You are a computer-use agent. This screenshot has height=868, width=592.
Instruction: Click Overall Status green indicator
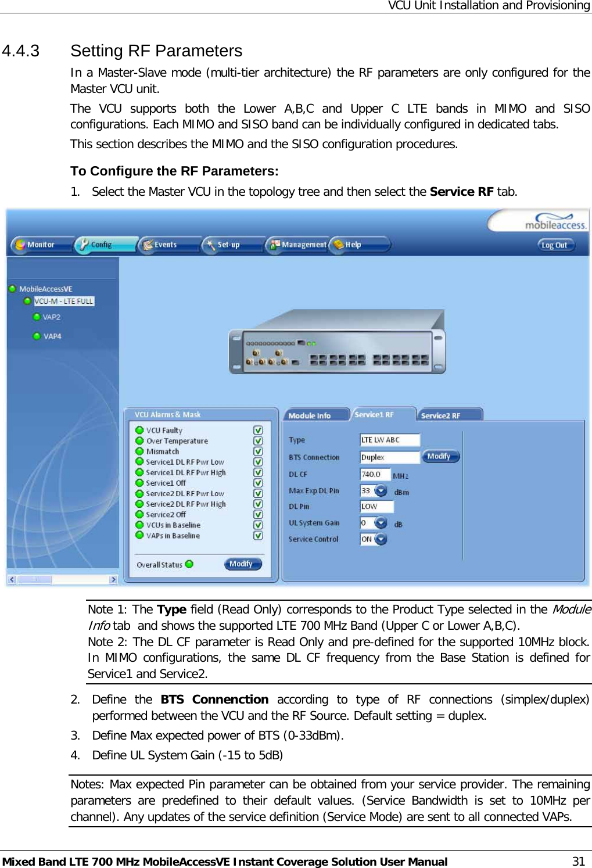[189, 564]
